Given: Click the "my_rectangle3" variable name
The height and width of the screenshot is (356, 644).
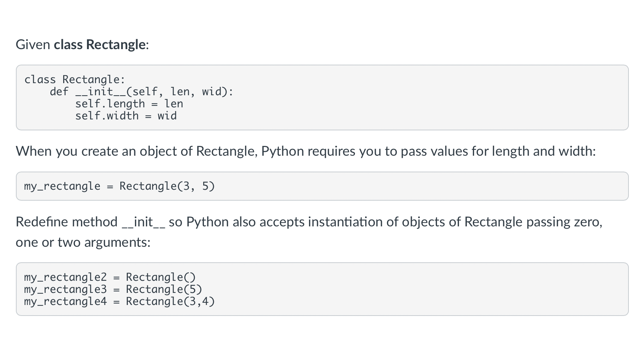Looking at the screenshot, I should (x=65, y=289).
